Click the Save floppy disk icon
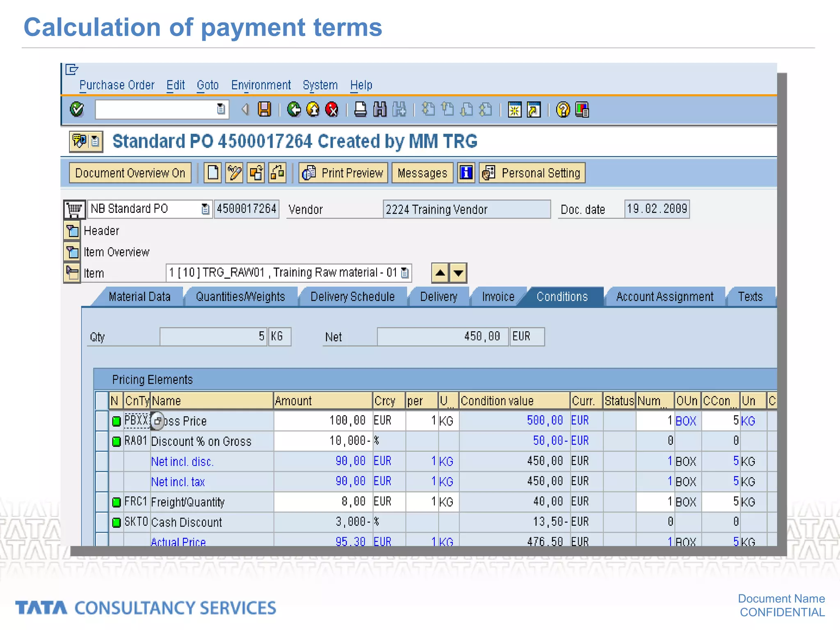The width and height of the screenshot is (840, 630). click(x=265, y=110)
